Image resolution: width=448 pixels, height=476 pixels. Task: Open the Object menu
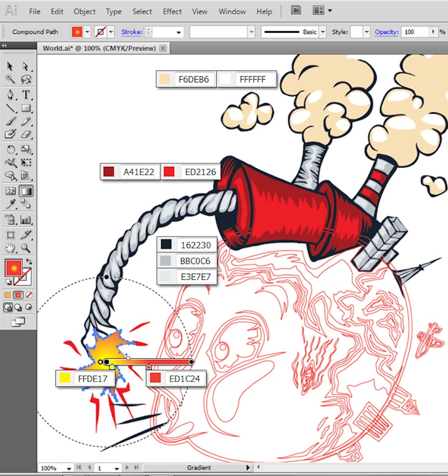84,12
